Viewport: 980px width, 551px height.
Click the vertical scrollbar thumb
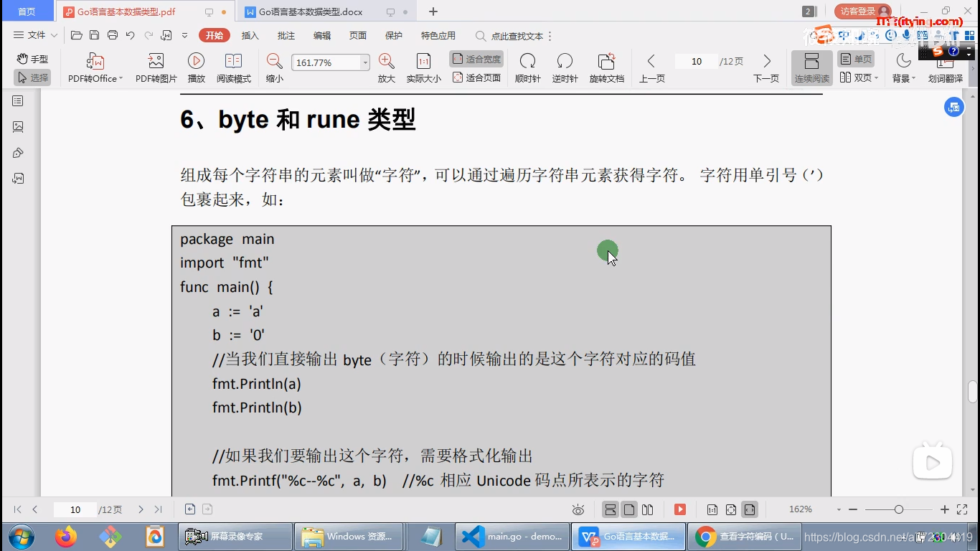click(x=973, y=392)
